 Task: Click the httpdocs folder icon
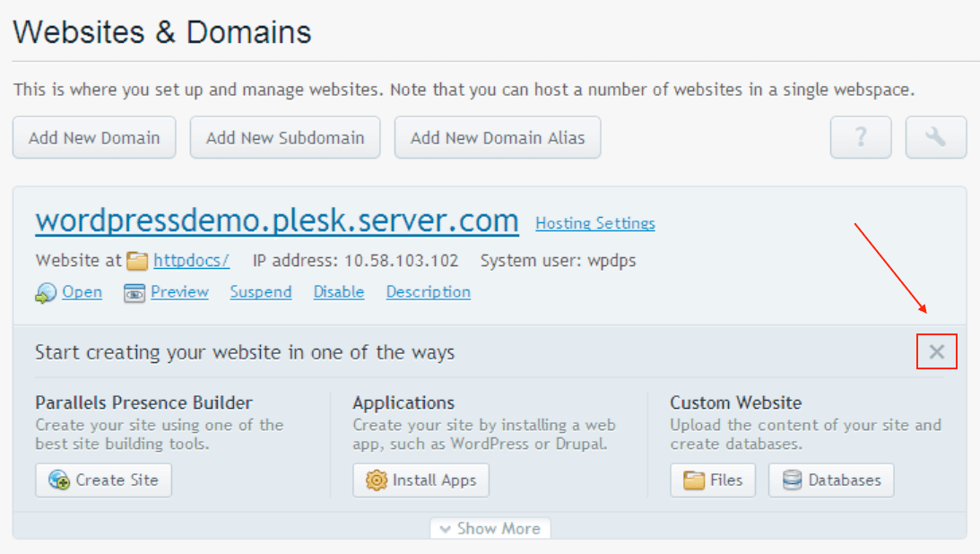click(137, 261)
